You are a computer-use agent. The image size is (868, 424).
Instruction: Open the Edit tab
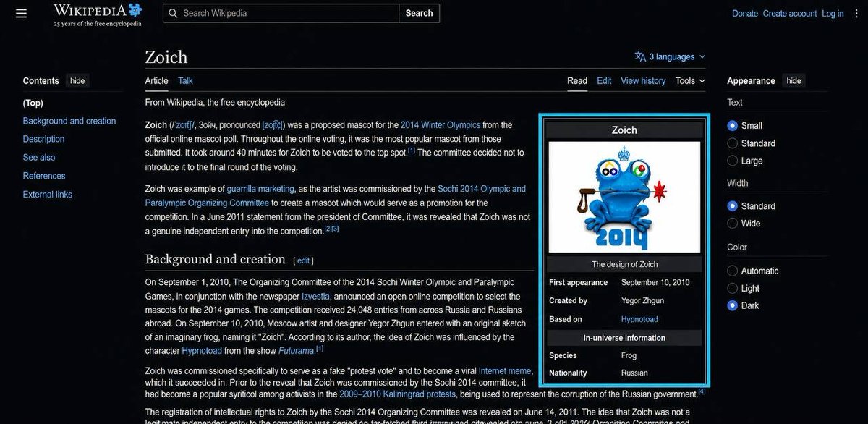tap(604, 81)
